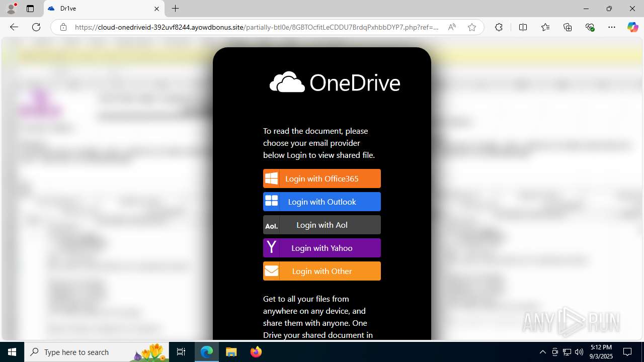Open taskbar clock showing 5:12 PM
The height and width of the screenshot is (362, 644).
pyautogui.click(x=601, y=352)
